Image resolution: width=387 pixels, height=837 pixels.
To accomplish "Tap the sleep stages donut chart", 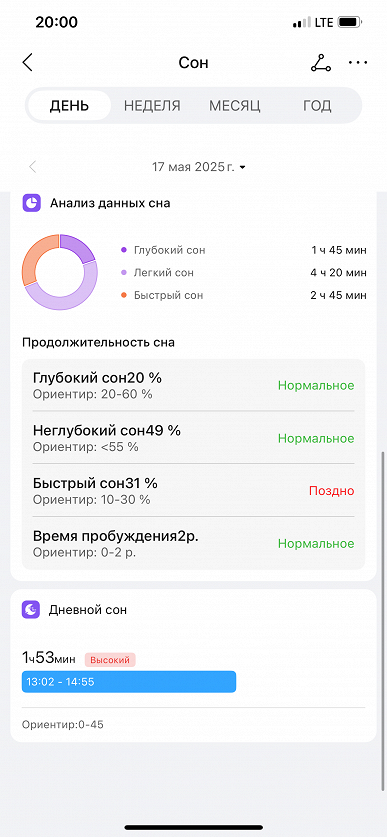I will coord(60,272).
